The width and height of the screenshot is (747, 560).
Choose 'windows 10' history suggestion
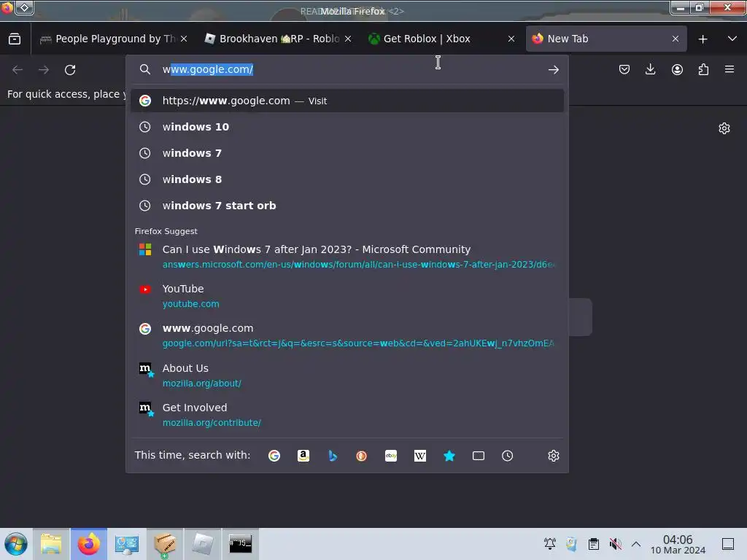click(x=347, y=127)
